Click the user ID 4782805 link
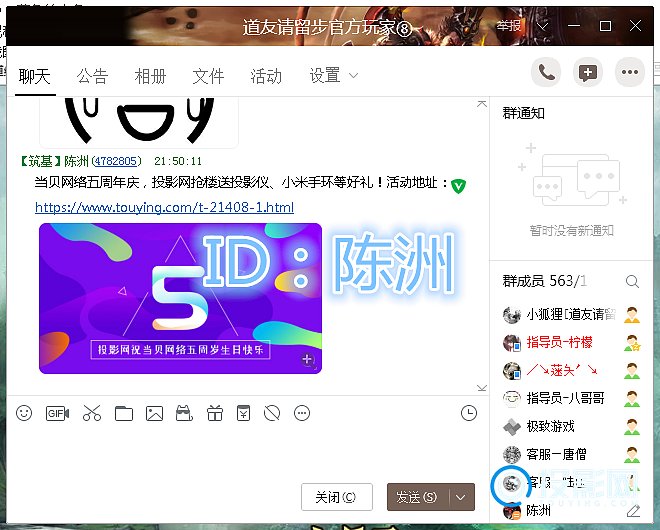This screenshot has width=660, height=530. (116, 161)
